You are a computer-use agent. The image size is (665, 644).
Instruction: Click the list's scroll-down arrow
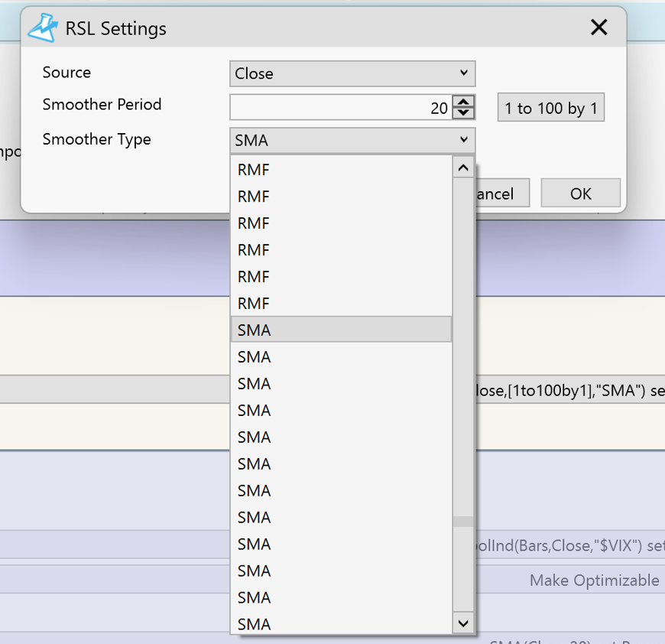462,623
